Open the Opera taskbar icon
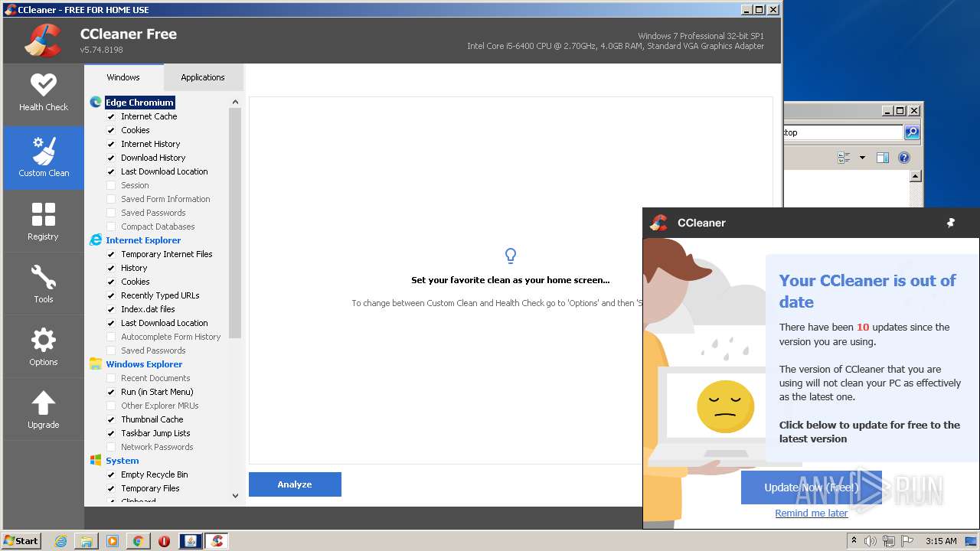The width and height of the screenshot is (980, 551). click(164, 541)
